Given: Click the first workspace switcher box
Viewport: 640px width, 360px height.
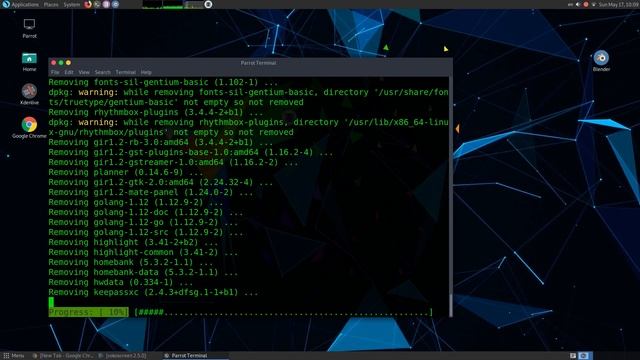Looking at the screenshot, I should (x=573, y=356).
